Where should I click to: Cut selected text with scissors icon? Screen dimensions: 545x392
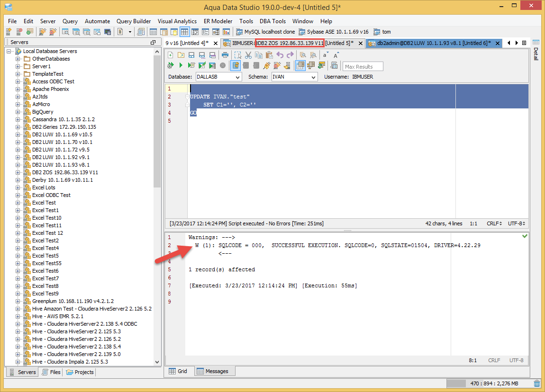248,55
